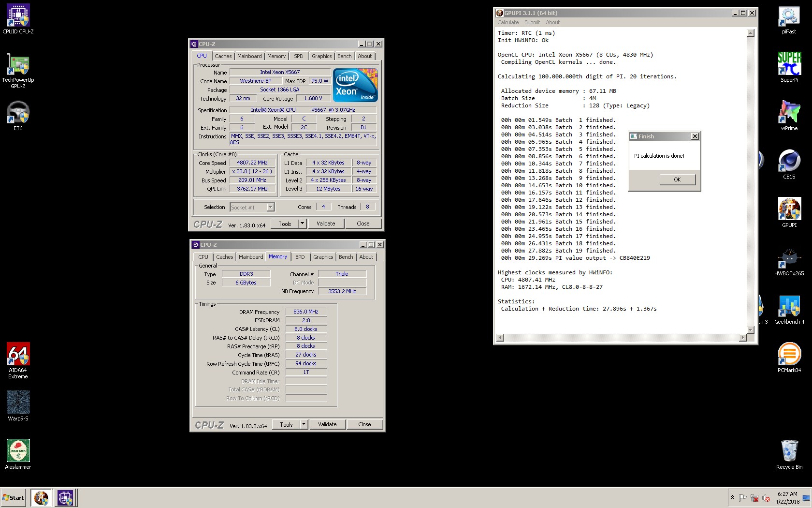The width and height of the screenshot is (812, 508).
Task: Switch to CPU tab in lower CPU-Z window
Action: (203, 257)
